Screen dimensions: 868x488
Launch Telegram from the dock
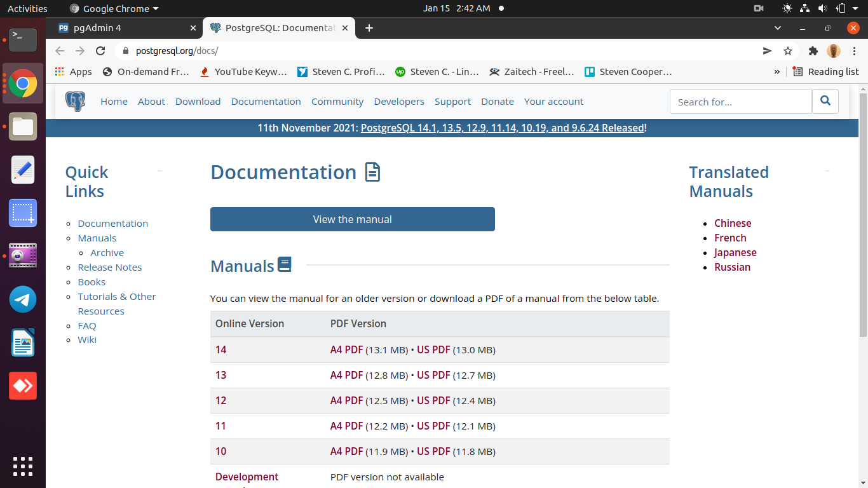[x=23, y=299]
